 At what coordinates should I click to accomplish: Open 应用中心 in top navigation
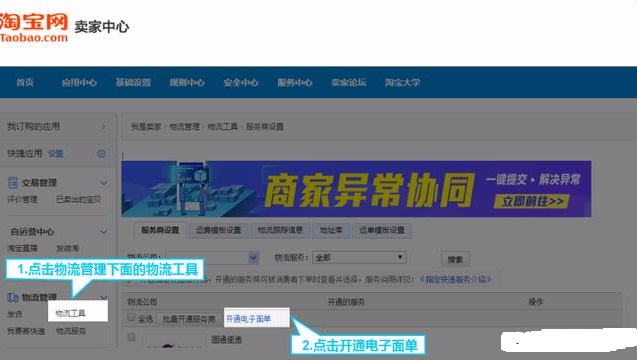pos(79,82)
